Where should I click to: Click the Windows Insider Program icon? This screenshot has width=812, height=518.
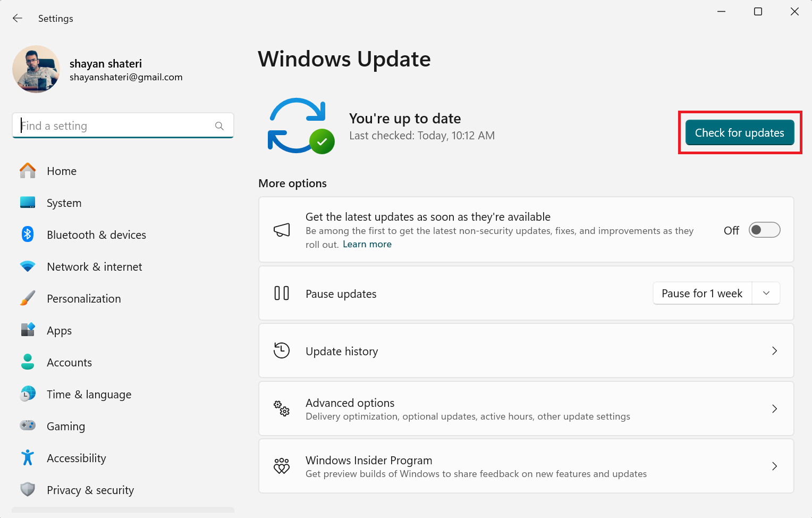click(282, 466)
